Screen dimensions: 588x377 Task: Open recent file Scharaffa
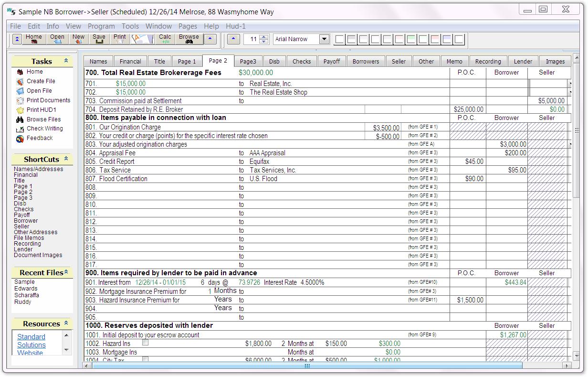(27, 295)
